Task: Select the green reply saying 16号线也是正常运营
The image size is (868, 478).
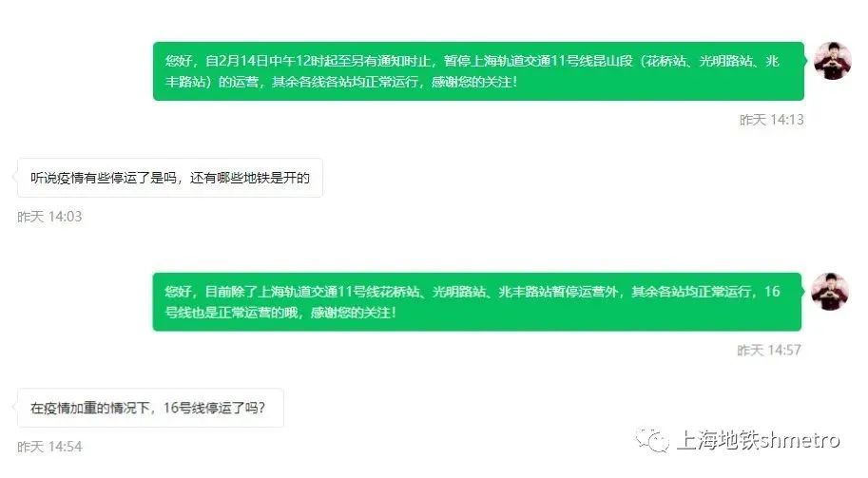Action: pos(476,302)
